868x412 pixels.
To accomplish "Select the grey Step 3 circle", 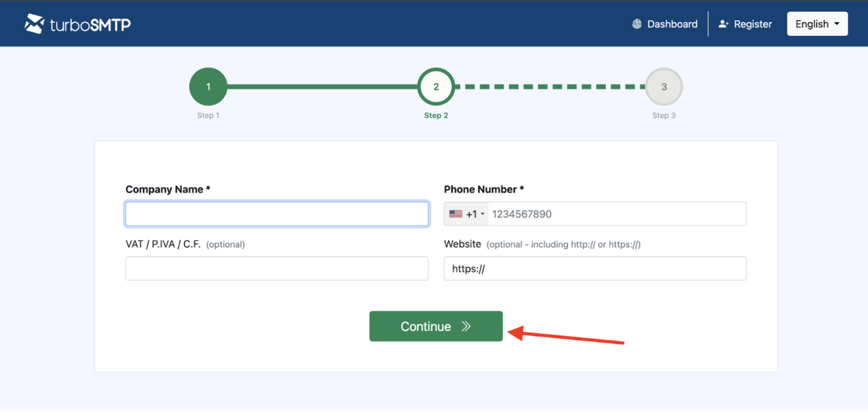I will click(664, 86).
